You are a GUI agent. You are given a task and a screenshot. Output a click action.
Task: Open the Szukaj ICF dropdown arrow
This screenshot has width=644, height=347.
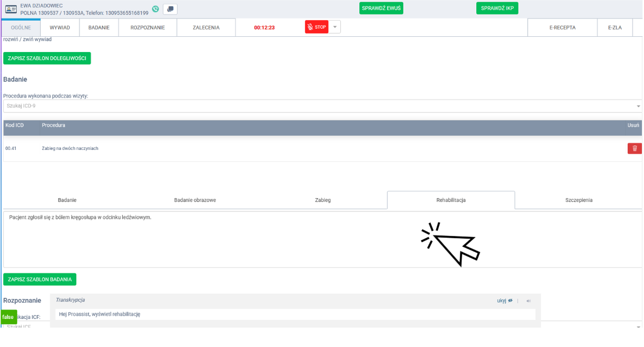pyautogui.click(x=638, y=327)
